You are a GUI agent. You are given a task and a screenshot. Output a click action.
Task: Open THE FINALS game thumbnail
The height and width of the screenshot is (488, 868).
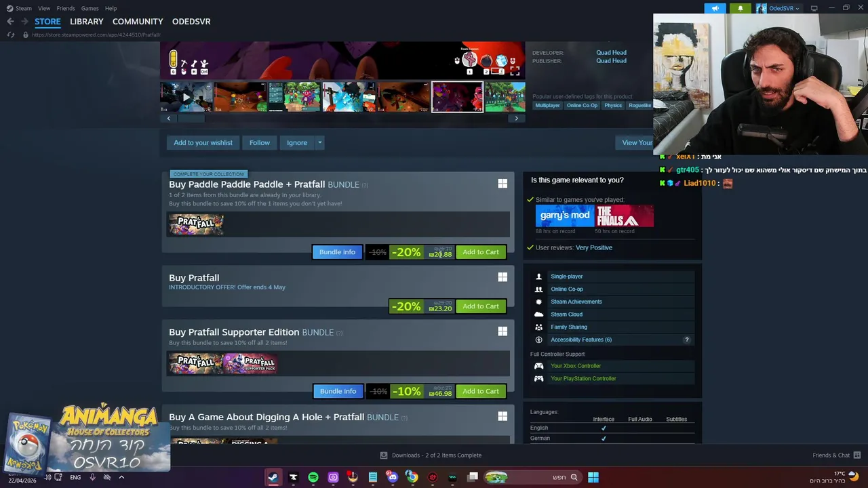pyautogui.click(x=625, y=216)
